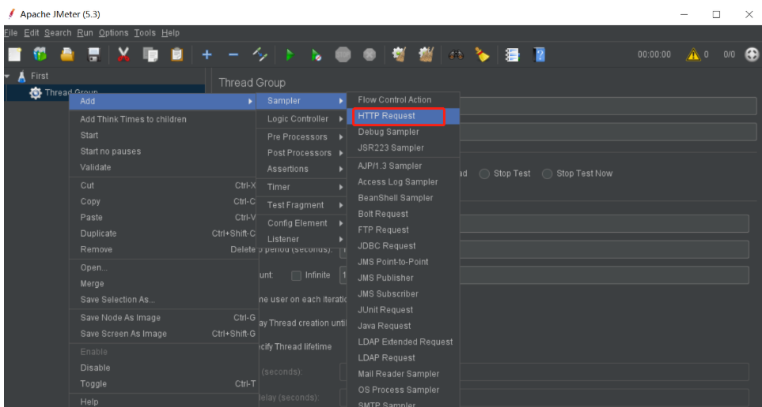Click the binoculars Search toolbar icon
This screenshot has width=762, height=407.
coord(456,55)
